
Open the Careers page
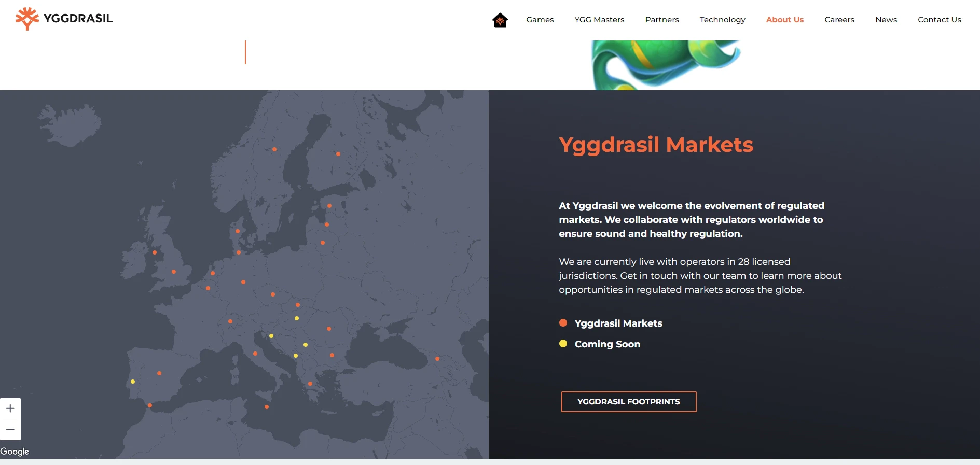839,20
